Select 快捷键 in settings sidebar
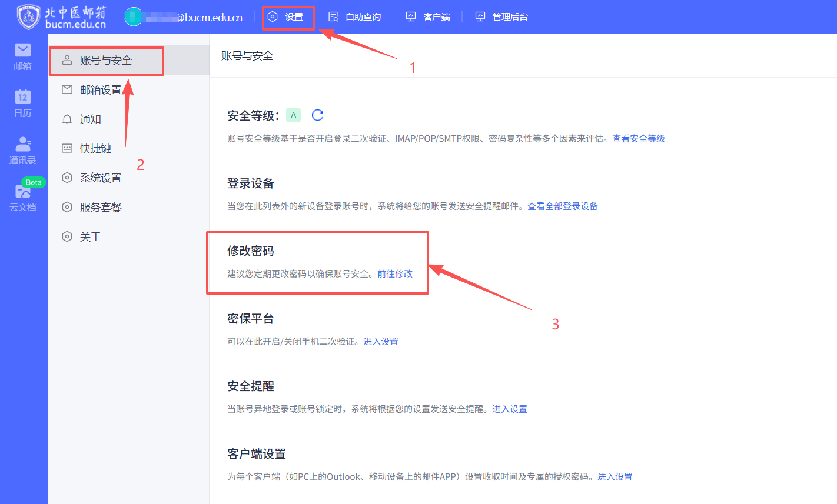 pyautogui.click(x=95, y=149)
